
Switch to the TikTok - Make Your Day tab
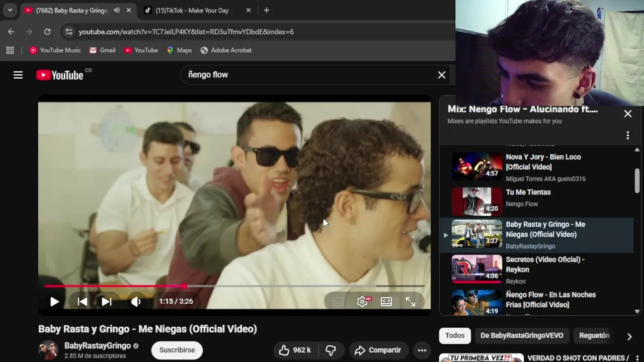tap(192, 10)
